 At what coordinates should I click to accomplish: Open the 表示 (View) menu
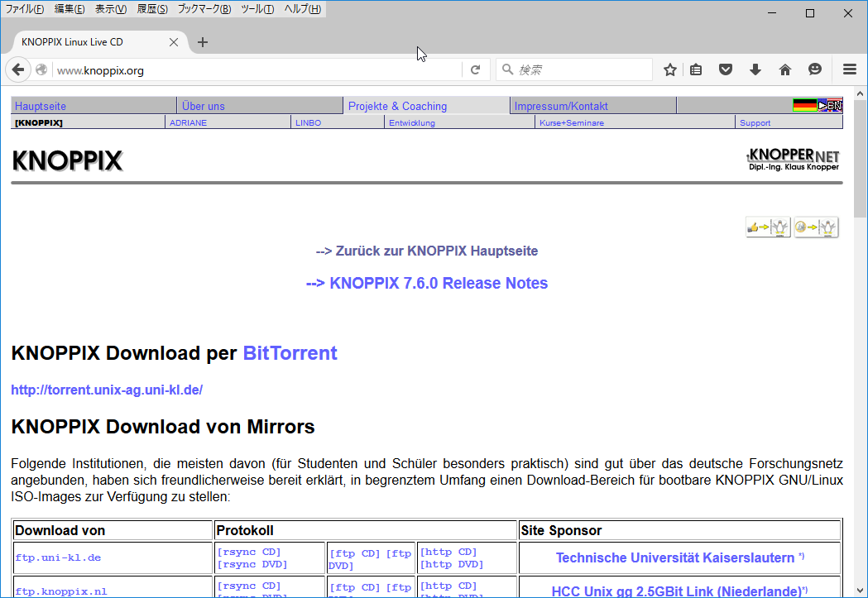(x=111, y=9)
